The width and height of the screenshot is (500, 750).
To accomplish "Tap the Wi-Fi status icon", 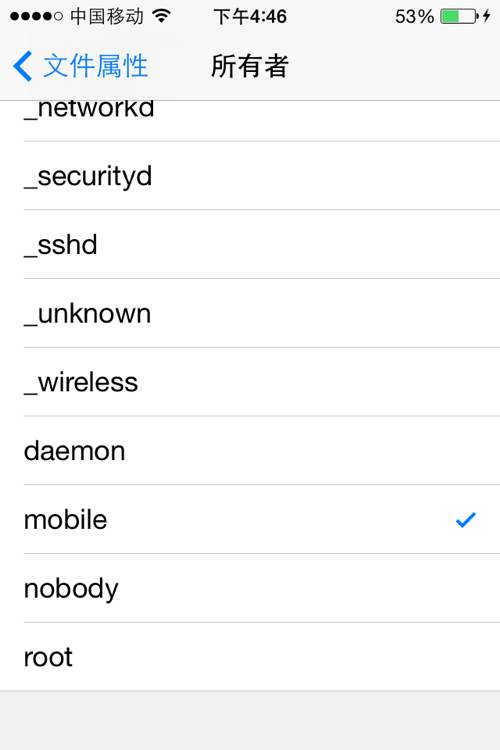I will click(x=162, y=16).
